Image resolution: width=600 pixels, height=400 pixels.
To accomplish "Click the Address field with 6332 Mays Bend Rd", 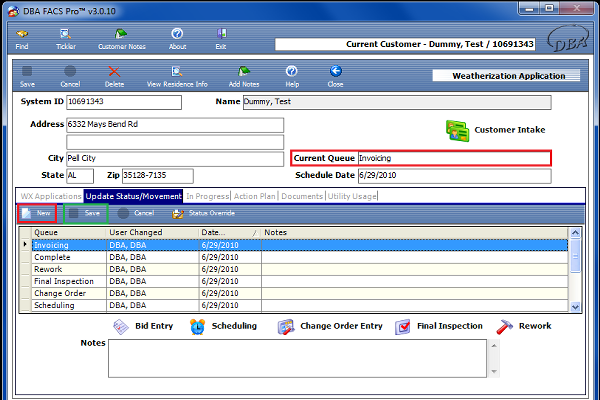I will pos(175,125).
